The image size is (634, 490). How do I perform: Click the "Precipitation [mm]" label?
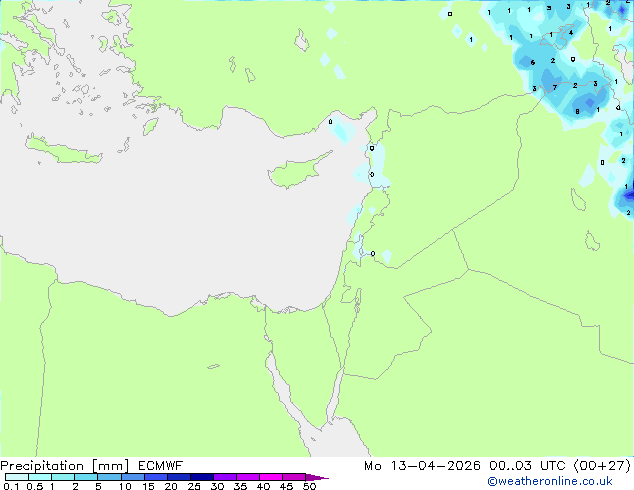coord(65,466)
